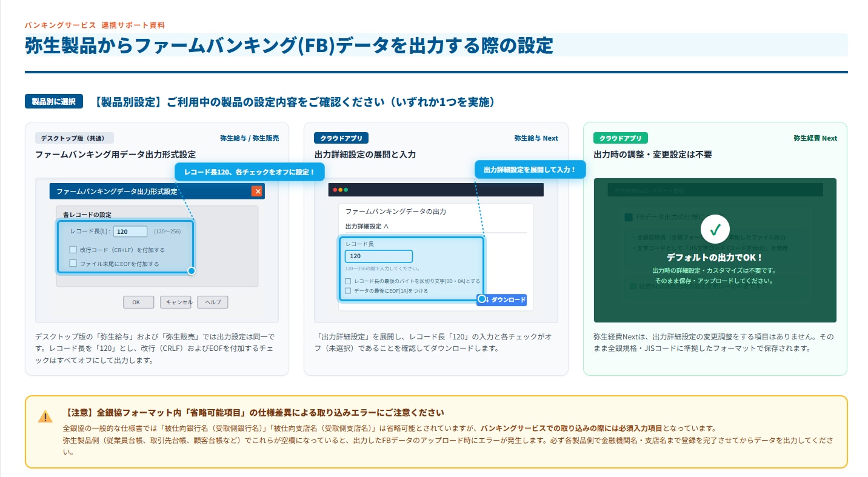
Task: Click the キャンセル button
Action: [176, 302]
